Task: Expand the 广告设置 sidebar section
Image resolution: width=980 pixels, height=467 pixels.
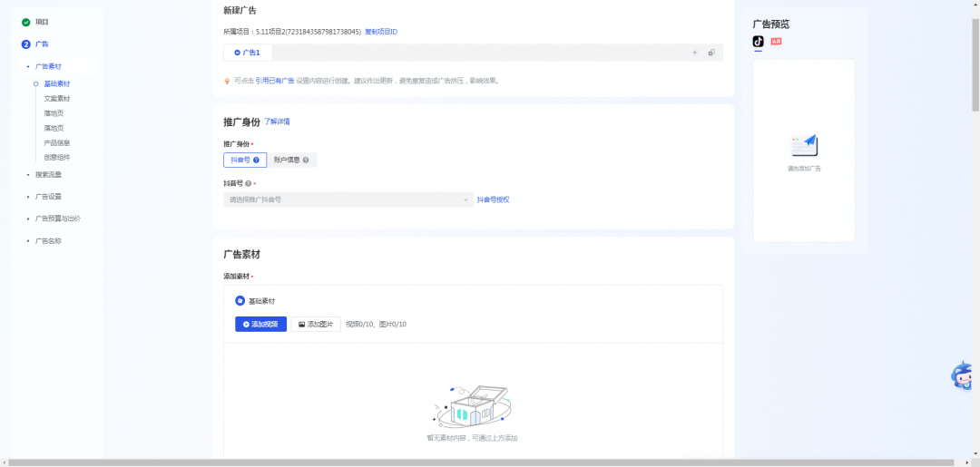Action: coord(48,197)
